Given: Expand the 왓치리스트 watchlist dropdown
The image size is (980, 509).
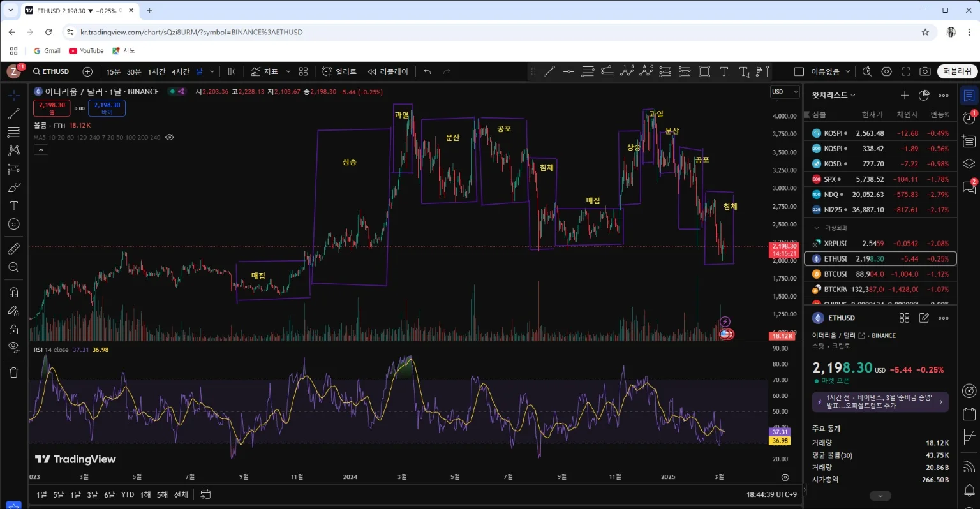Looking at the screenshot, I should (x=833, y=95).
